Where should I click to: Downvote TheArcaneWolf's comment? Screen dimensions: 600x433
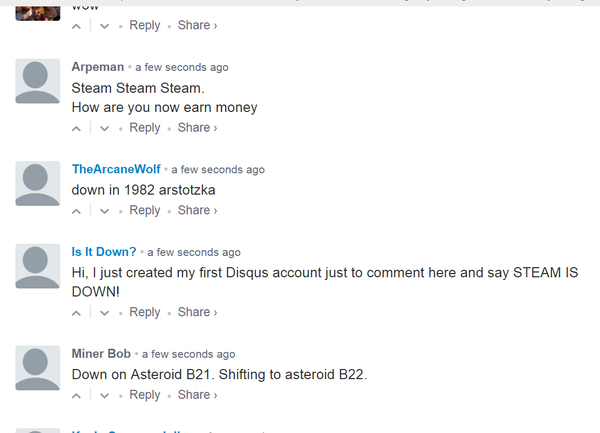pos(105,211)
